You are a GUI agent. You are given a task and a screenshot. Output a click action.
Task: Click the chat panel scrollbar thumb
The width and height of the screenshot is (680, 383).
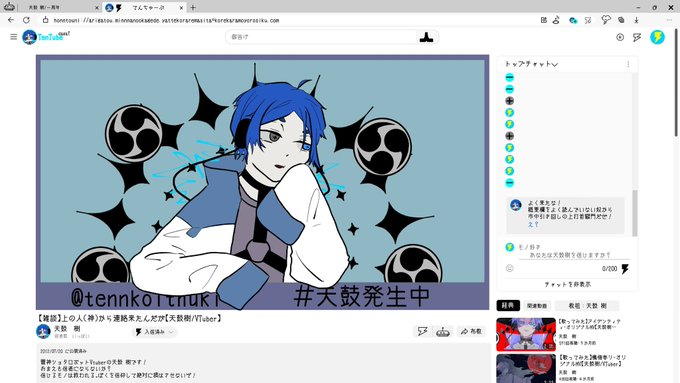click(635, 213)
